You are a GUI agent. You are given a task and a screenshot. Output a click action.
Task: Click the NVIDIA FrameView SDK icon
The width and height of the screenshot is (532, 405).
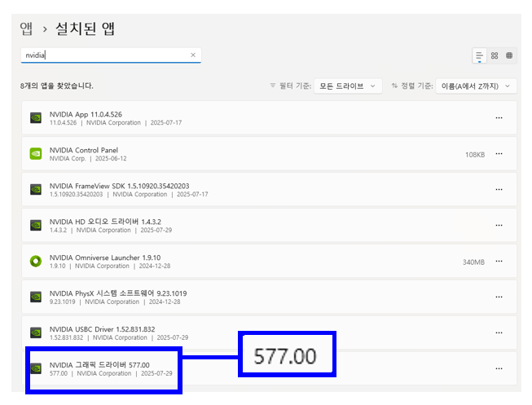35,189
